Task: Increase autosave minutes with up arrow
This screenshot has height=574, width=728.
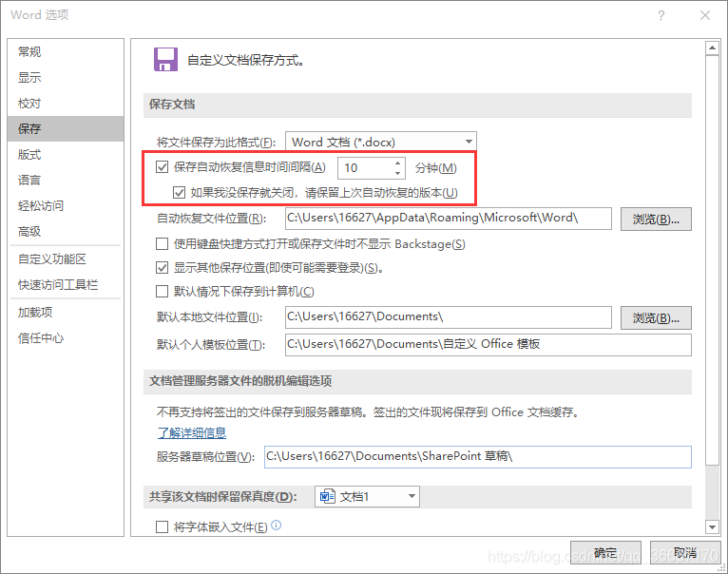Action: [397, 163]
